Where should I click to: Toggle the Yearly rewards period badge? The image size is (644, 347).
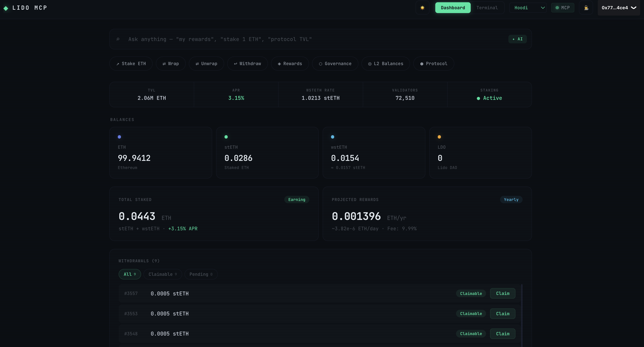click(x=511, y=199)
